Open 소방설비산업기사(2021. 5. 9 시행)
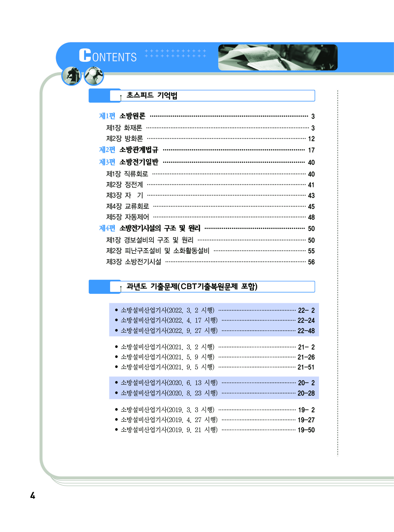Viewport: 394px width, 532px height. 215,357
